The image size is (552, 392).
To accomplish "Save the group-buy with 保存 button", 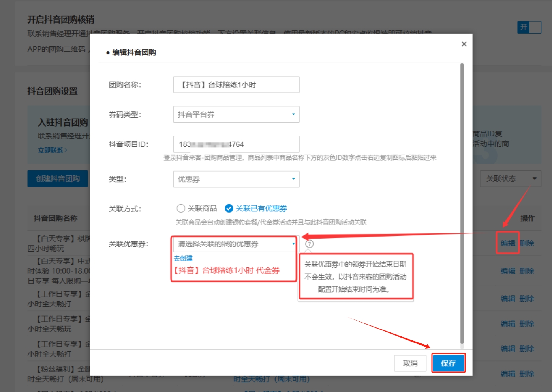I will [x=448, y=363].
